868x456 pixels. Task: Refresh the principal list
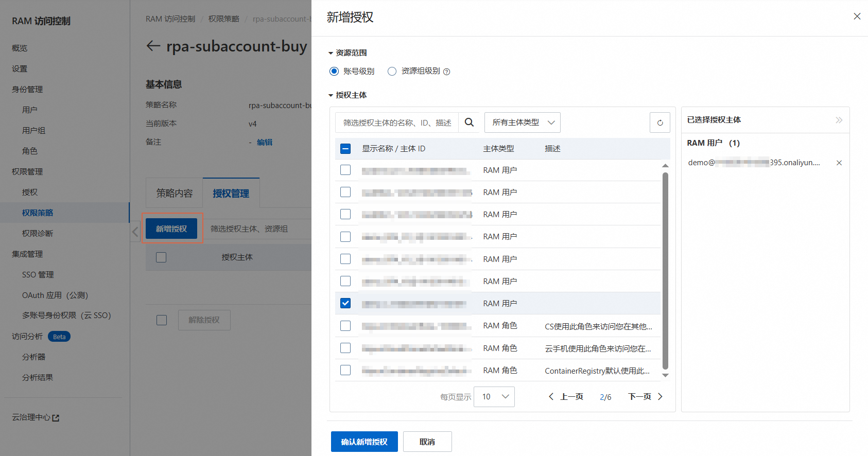click(660, 122)
